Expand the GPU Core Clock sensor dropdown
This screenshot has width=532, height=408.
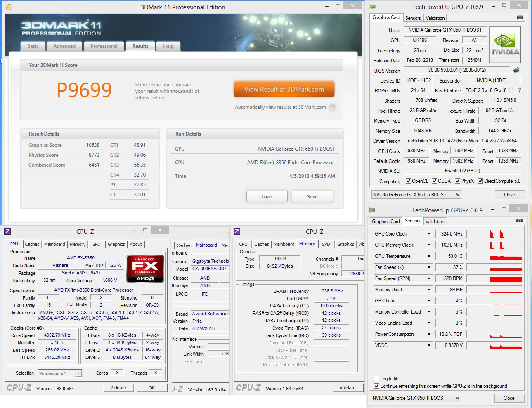(x=429, y=234)
